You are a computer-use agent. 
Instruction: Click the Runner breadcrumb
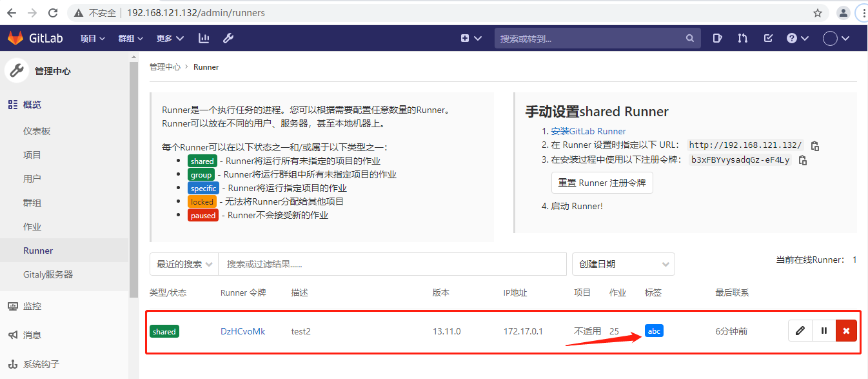click(x=206, y=67)
